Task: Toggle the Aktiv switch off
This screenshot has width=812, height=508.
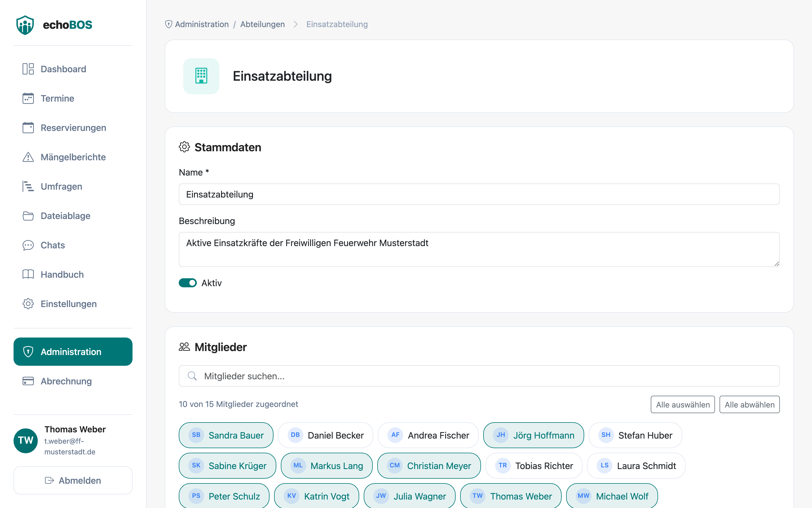Action: 187,283
